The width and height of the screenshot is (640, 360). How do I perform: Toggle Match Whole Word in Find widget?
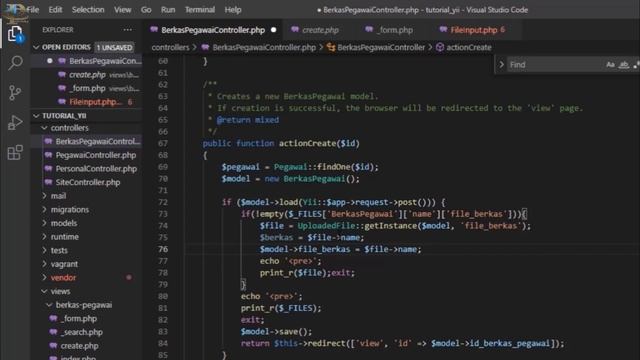click(x=624, y=64)
